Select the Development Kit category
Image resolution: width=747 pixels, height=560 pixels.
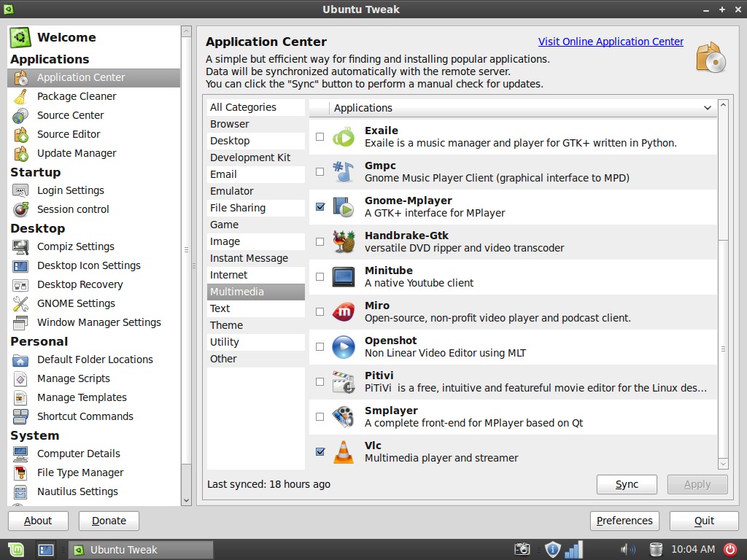click(256, 157)
